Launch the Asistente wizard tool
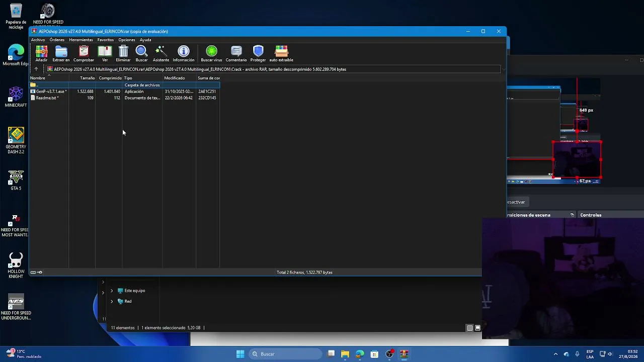This screenshot has width=644, height=362. point(161,53)
